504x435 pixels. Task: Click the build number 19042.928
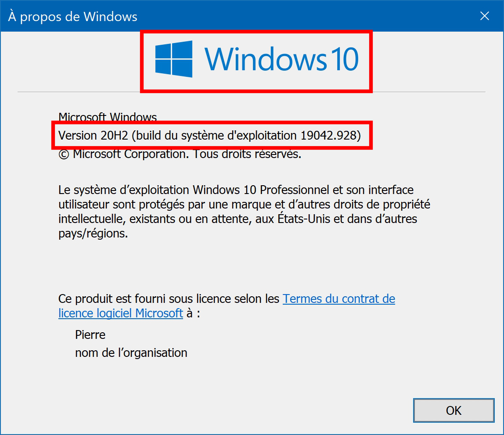click(329, 135)
